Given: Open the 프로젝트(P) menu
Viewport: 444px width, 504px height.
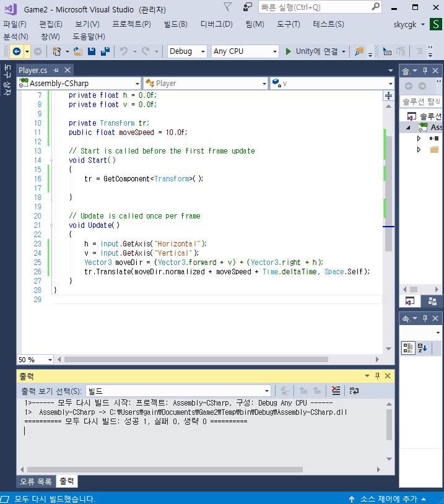Looking at the screenshot, I should tap(131, 24).
